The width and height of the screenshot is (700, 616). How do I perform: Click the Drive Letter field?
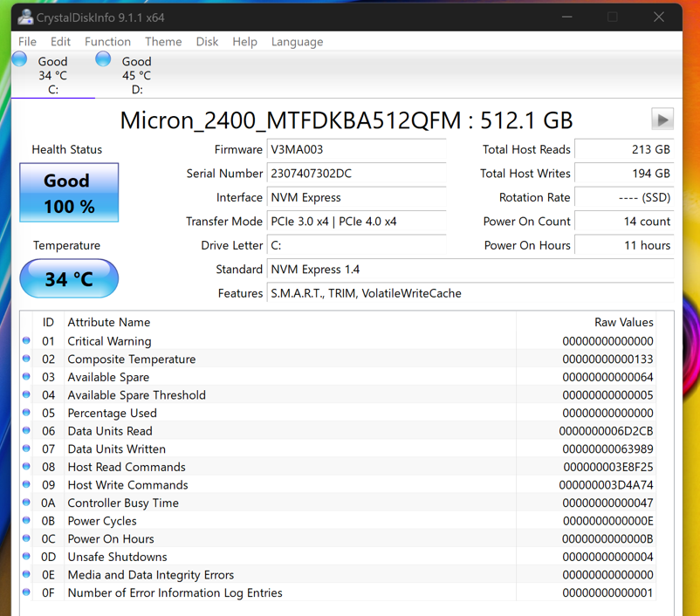[356, 245]
